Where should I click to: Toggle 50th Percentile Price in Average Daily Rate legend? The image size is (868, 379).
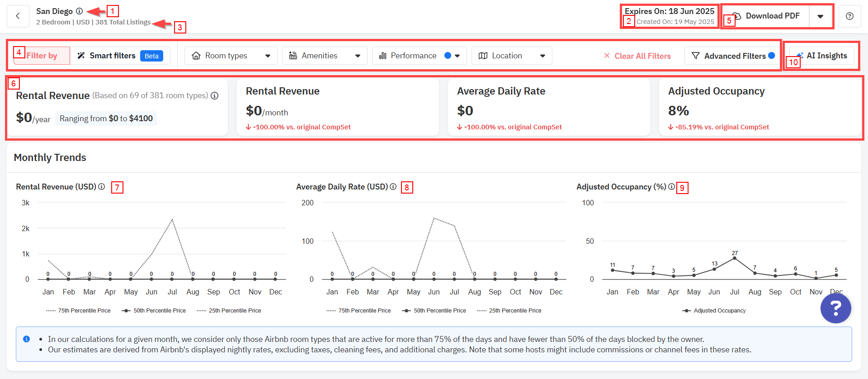tap(434, 311)
